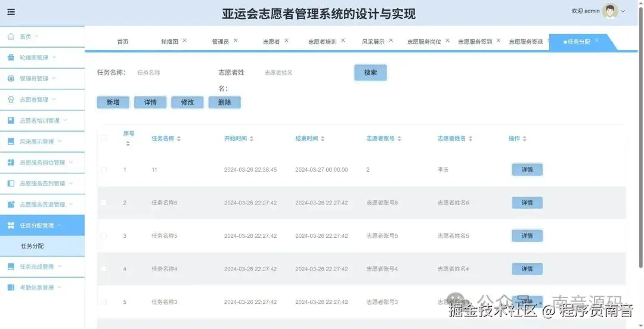
Task: Expand the 任务完成管理 menu chevron
Action: click(60, 266)
